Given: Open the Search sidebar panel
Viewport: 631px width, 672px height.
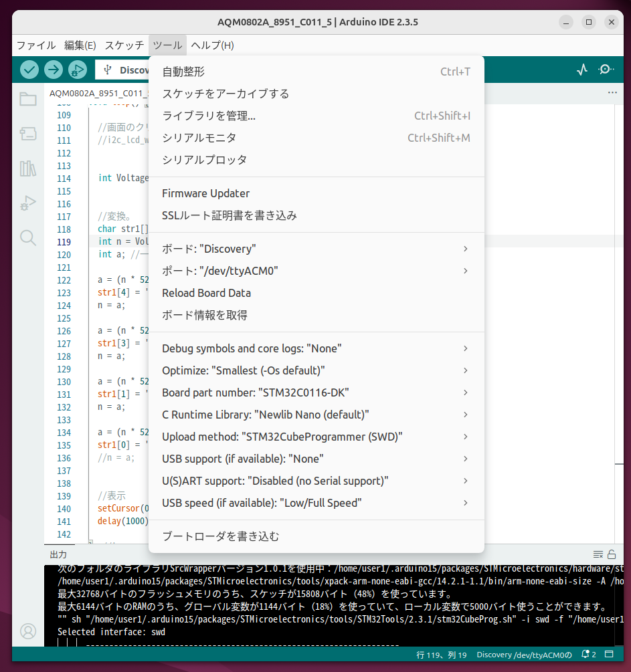Looking at the screenshot, I should tap(27, 238).
